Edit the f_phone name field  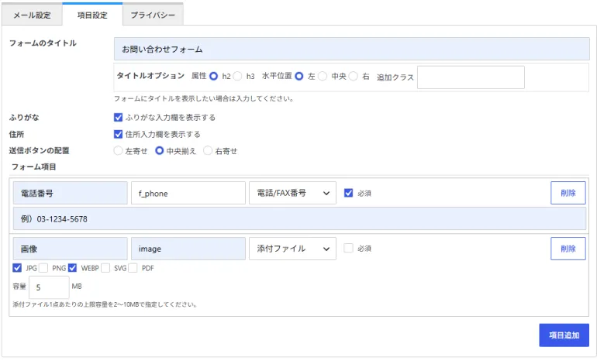tap(188, 193)
